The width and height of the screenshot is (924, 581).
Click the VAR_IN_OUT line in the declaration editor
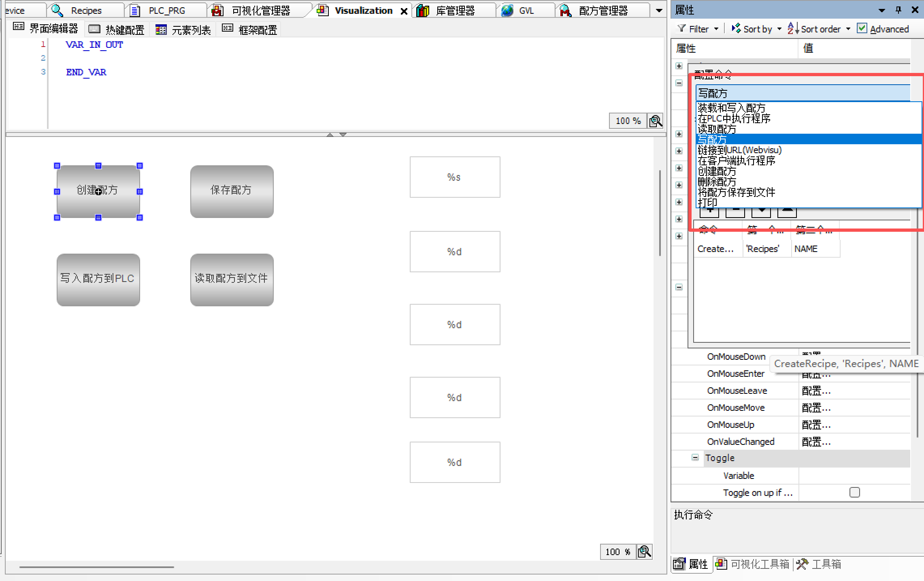coord(94,45)
